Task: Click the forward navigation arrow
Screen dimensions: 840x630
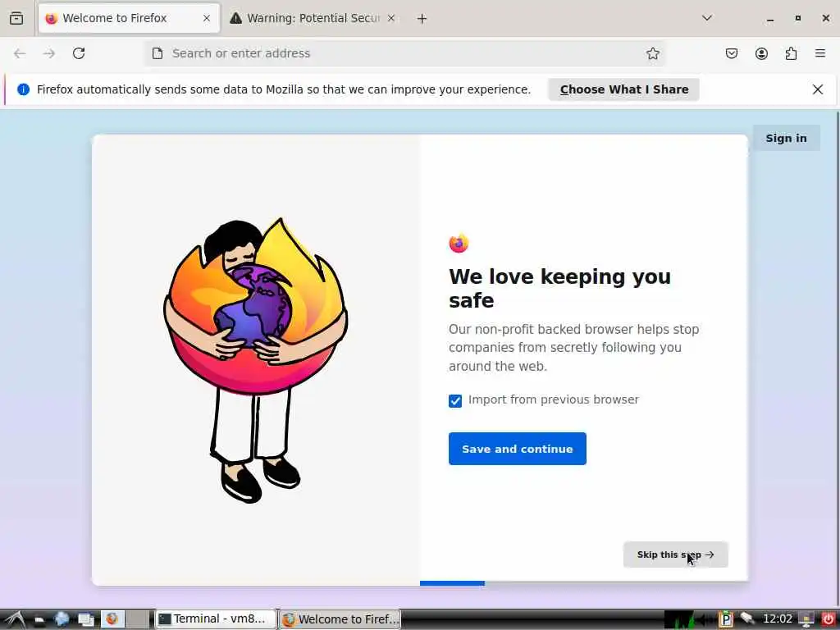Action: [x=49, y=53]
